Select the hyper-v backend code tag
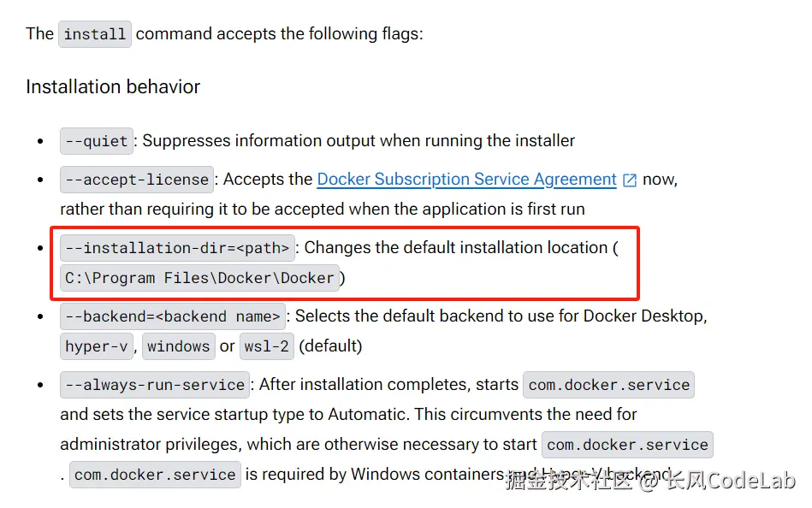This screenshot has height=508, width=812. (x=97, y=346)
